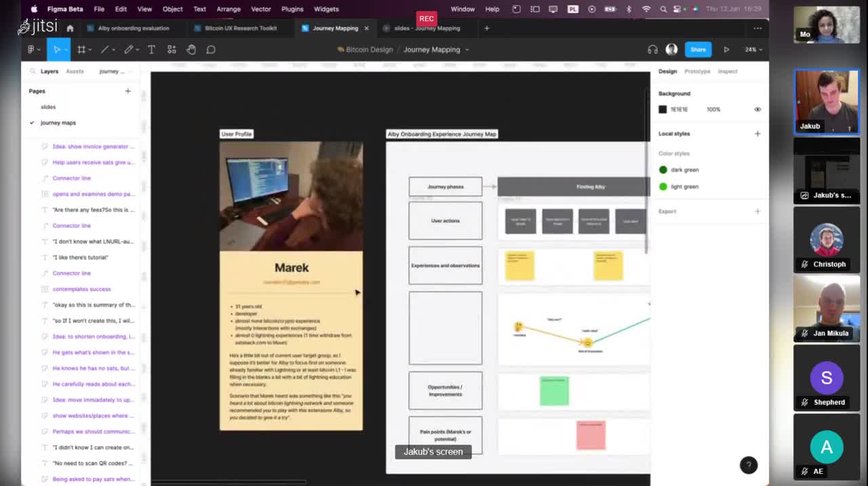This screenshot has width=868, height=486.
Task: Expand the shape tools dropdown arrow
Action: pos(113,50)
